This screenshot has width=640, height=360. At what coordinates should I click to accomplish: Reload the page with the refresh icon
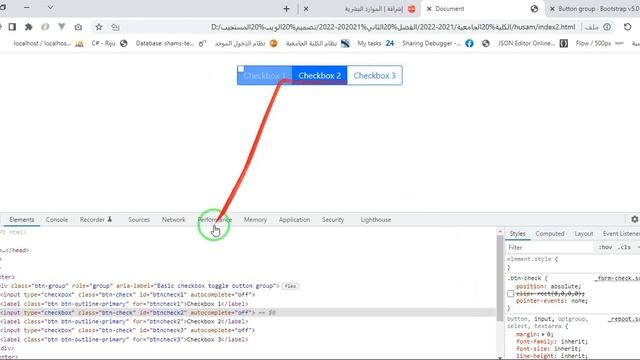pos(627,27)
